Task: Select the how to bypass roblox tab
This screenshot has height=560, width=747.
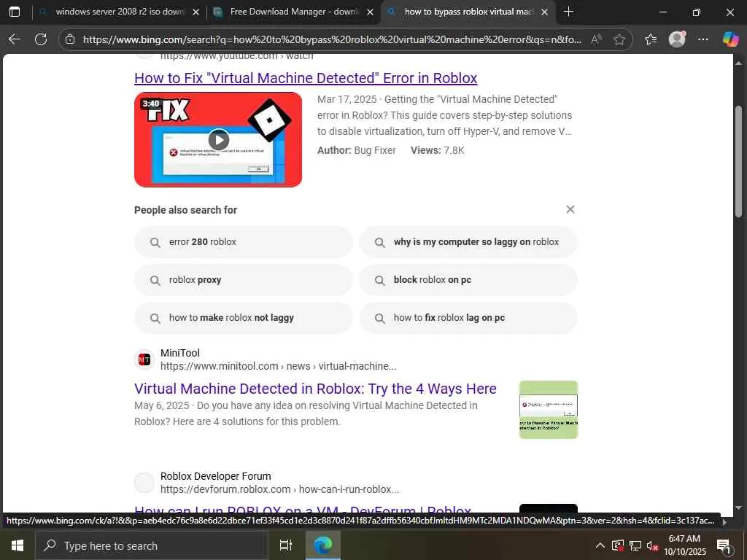Action: point(468,12)
